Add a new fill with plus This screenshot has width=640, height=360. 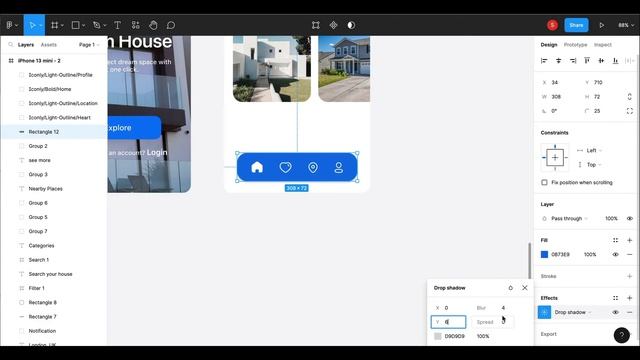[629, 240]
